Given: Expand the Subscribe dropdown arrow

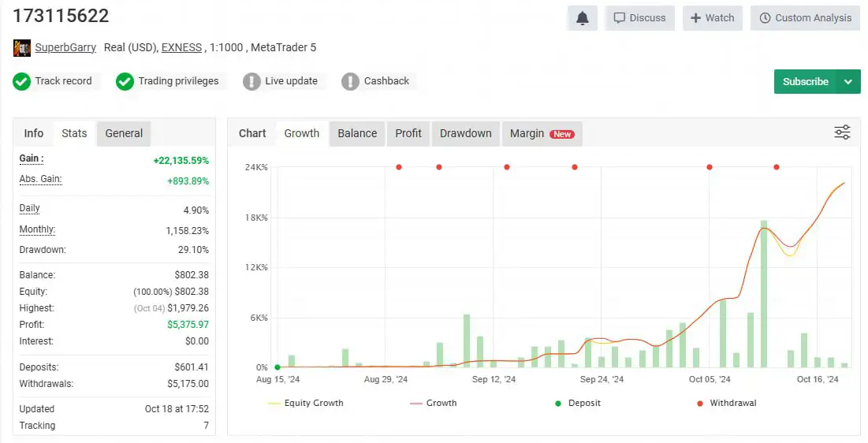Looking at the screenshot, I should tap(848, 82).
